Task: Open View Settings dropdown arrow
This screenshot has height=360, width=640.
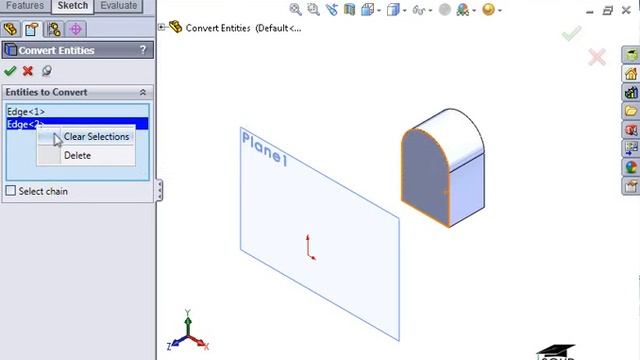Action: [x=500, y=10]
